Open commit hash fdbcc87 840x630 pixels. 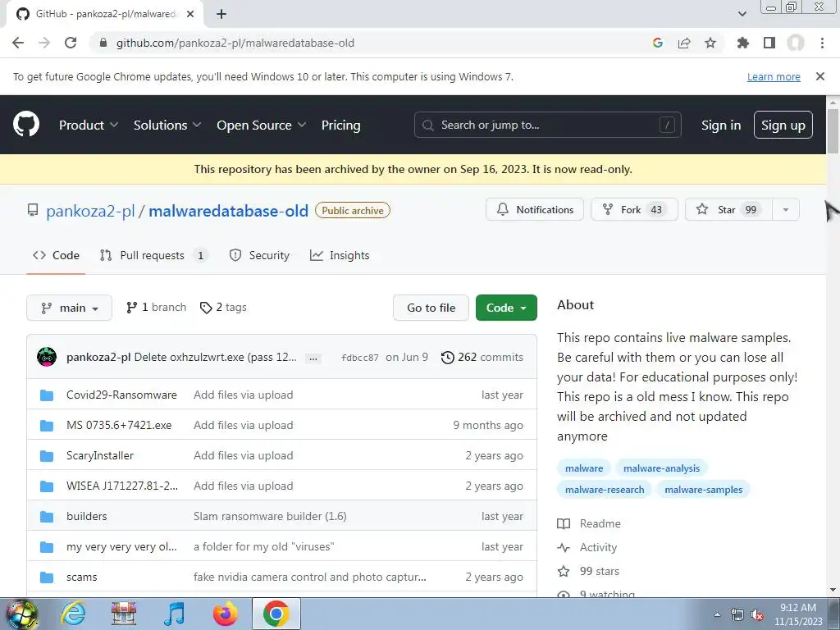(x=360, y=358)
